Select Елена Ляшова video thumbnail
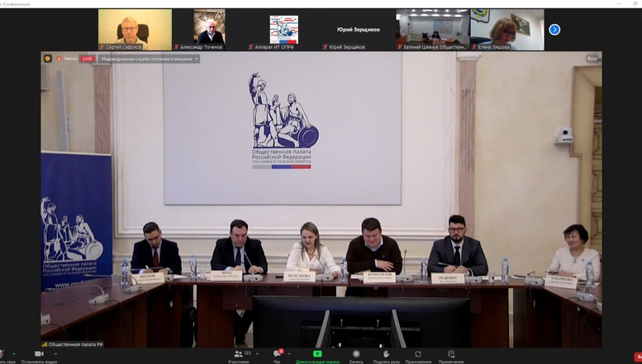 507,30
